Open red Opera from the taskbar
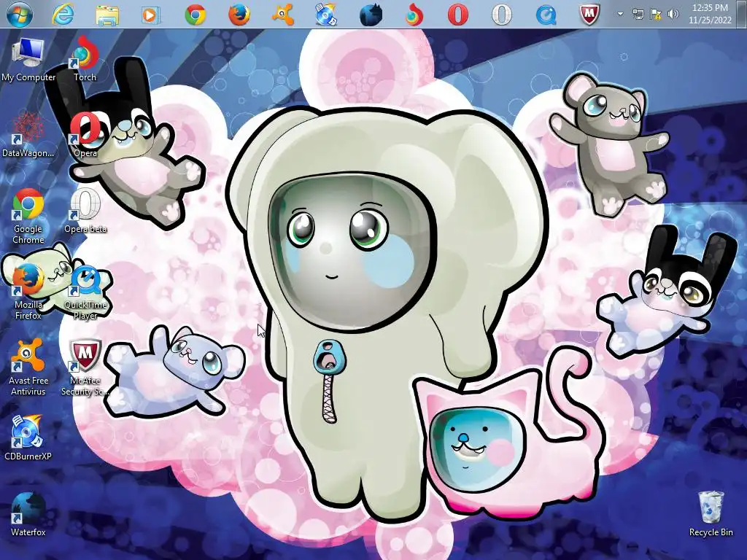 coord(458,15)
